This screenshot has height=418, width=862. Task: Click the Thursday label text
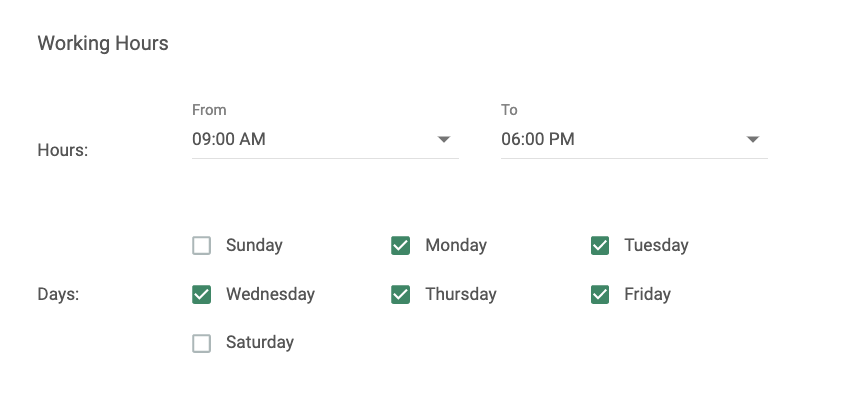pyautogui.click(x=461, y=294)
